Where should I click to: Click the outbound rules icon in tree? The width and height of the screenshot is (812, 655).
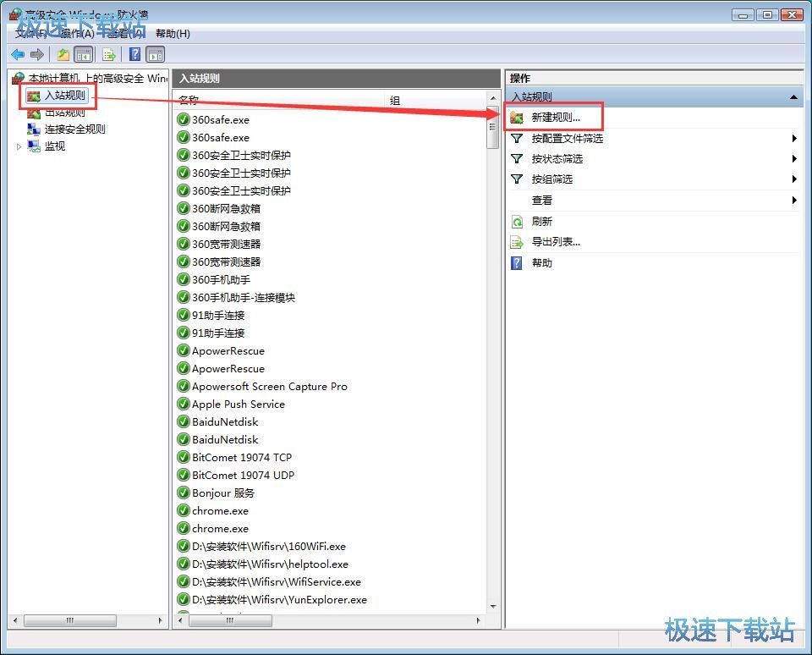tap(34, 113)
